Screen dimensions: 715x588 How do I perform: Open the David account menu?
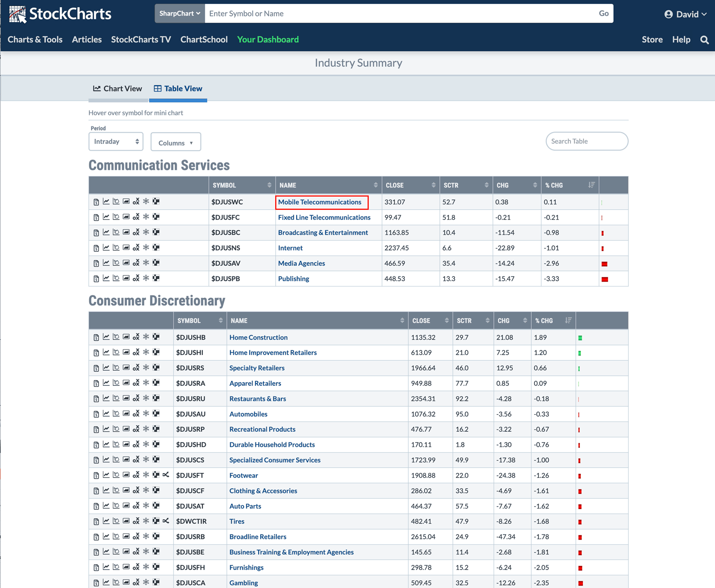685,14
